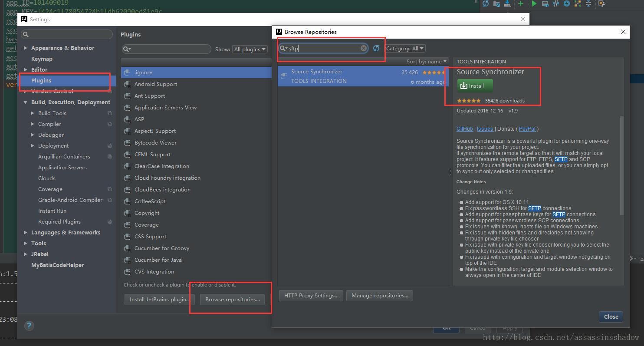
Task: Click Settings window help question mark icon
Action: coord(29,326)
